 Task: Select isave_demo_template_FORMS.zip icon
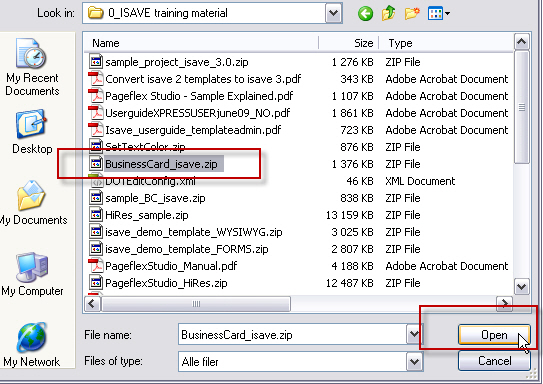coord(96,249)
